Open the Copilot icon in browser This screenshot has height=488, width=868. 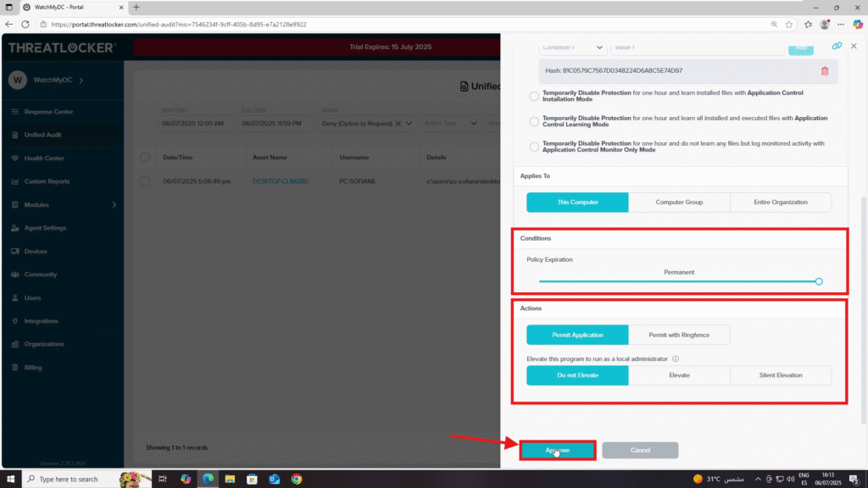tap(858, 25)
